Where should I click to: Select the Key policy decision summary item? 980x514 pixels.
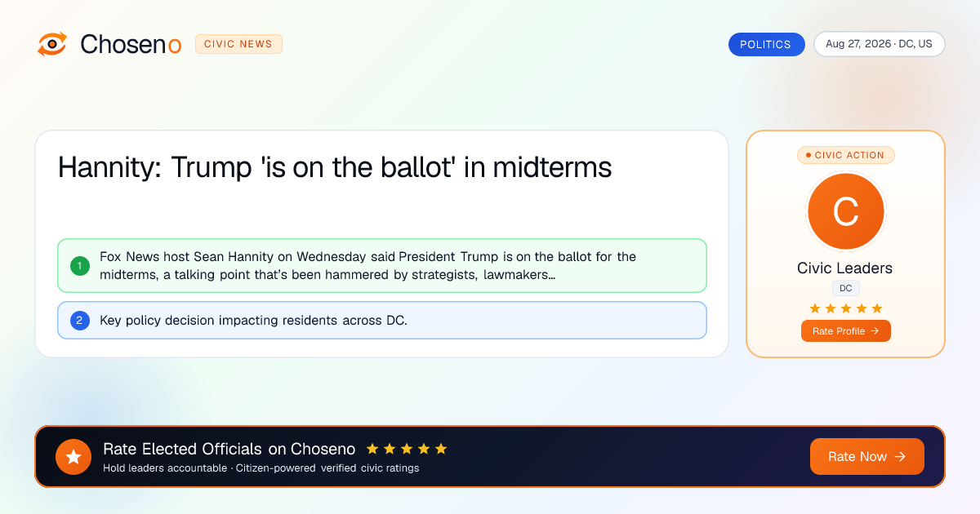click(382, 321)
